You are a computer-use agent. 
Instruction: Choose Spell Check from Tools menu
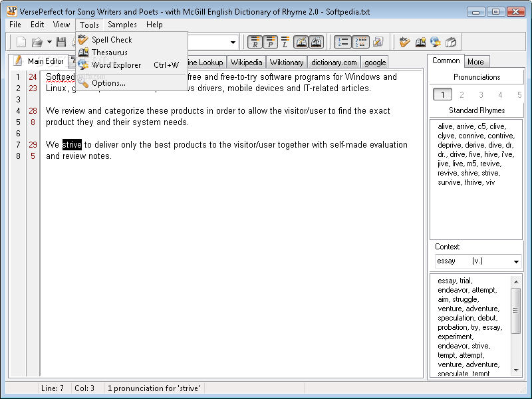point(132,40)
